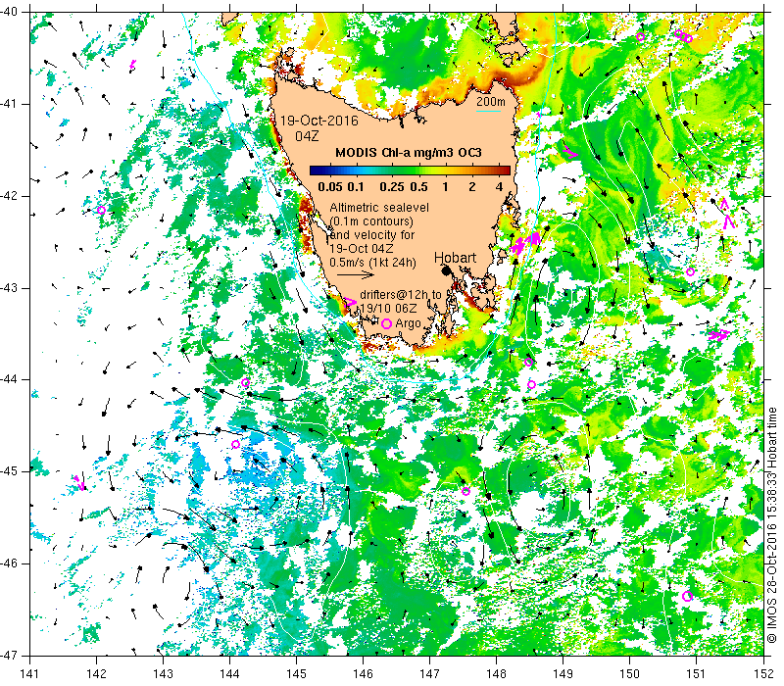
Task: Click magenta drifter cluster off Tasmania's east coast
Action: (x=525, y=243)
